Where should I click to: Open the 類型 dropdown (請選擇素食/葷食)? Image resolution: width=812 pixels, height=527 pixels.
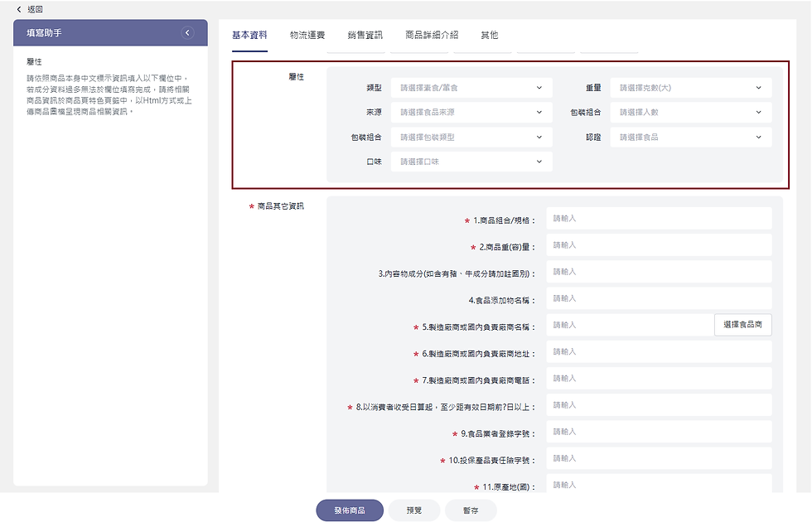coord(471,88)
